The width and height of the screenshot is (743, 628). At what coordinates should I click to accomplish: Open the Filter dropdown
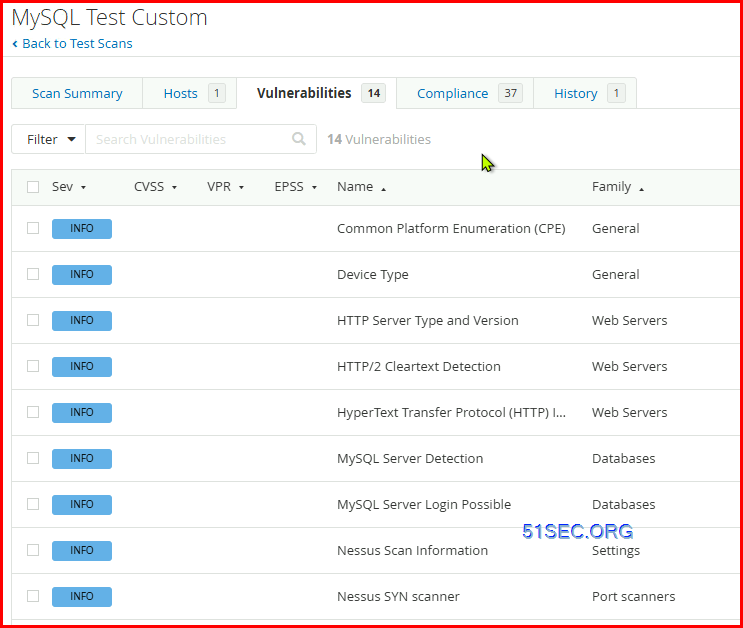pos(48,139)
